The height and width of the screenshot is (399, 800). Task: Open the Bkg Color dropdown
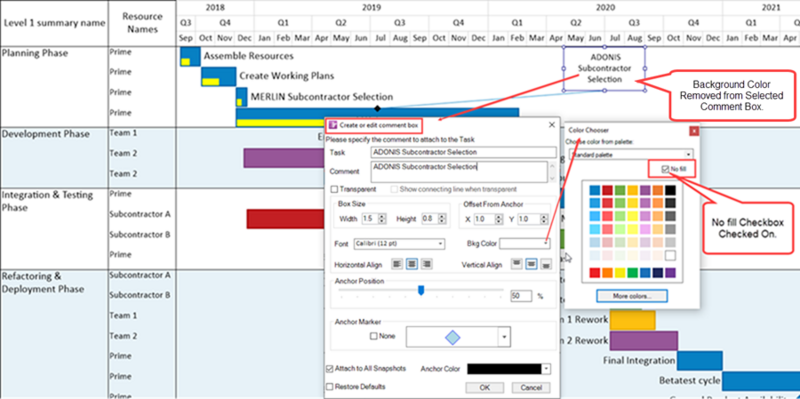click(x=525, y=244)
